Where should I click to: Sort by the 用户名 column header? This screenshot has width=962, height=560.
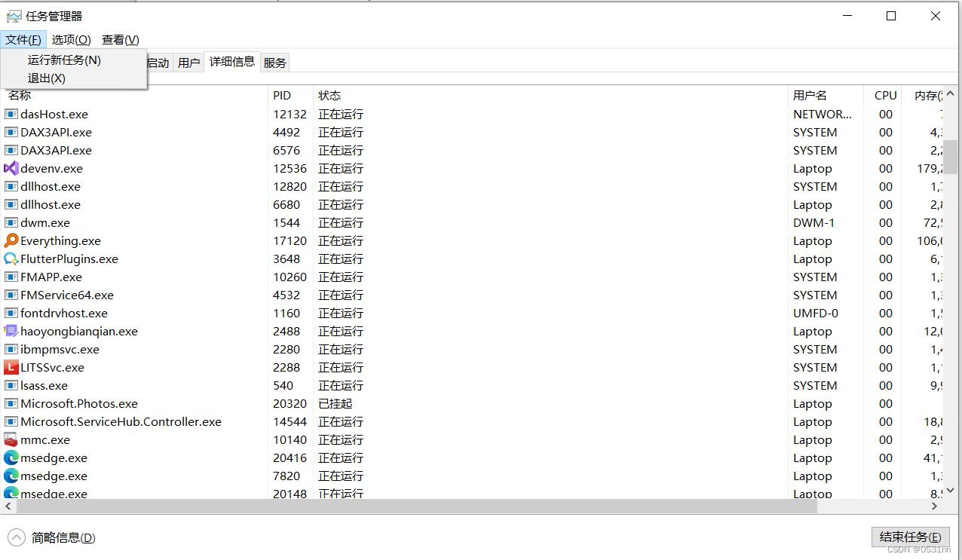point(826,96)
